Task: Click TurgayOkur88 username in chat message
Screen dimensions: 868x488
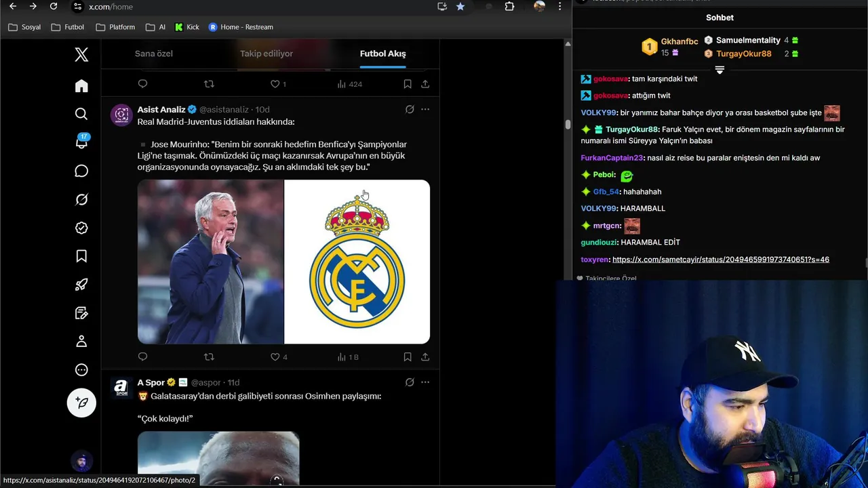Action: (632, 129)
